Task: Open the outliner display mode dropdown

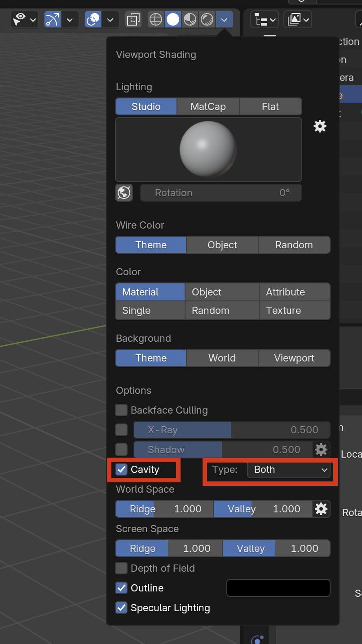Action: [264, 20]
